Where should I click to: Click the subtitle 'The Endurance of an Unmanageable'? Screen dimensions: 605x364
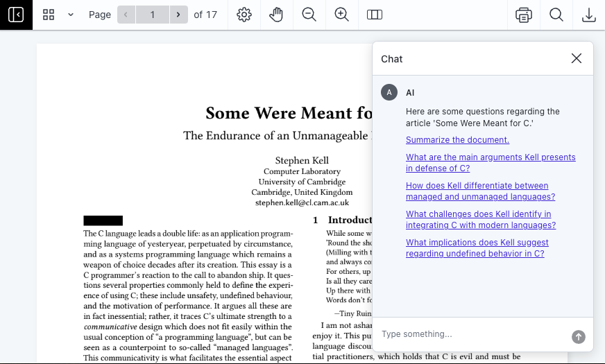pos(275,136)
